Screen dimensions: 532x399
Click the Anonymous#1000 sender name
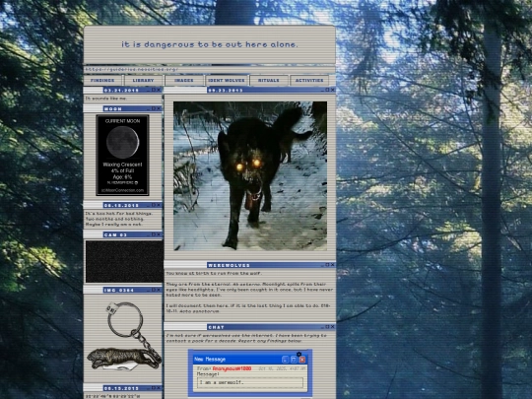233,368
